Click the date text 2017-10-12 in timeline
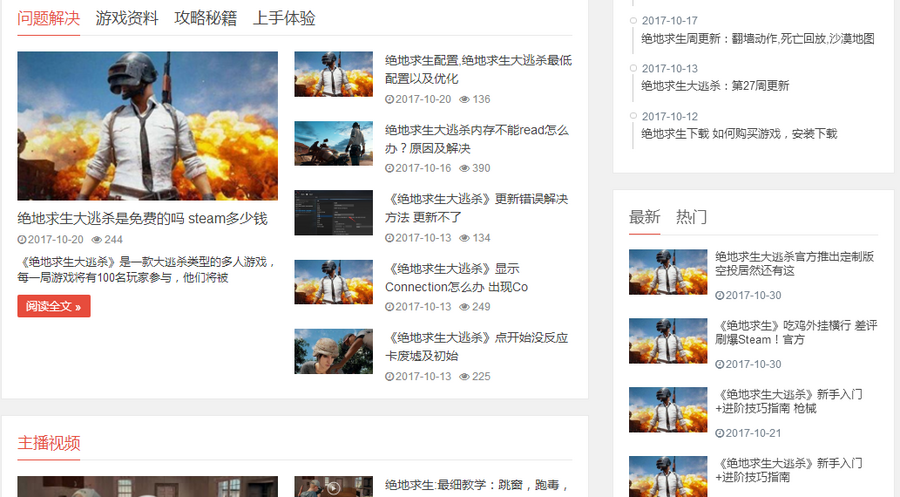Viewport: 900px width, 497px height. point(670,116)
